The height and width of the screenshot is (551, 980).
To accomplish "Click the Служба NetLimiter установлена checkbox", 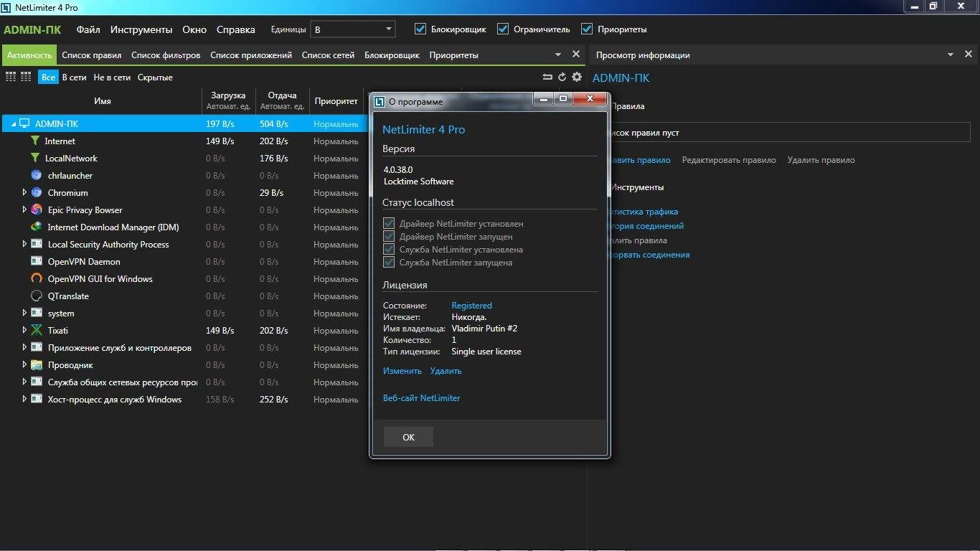I will tap(389, 250).
